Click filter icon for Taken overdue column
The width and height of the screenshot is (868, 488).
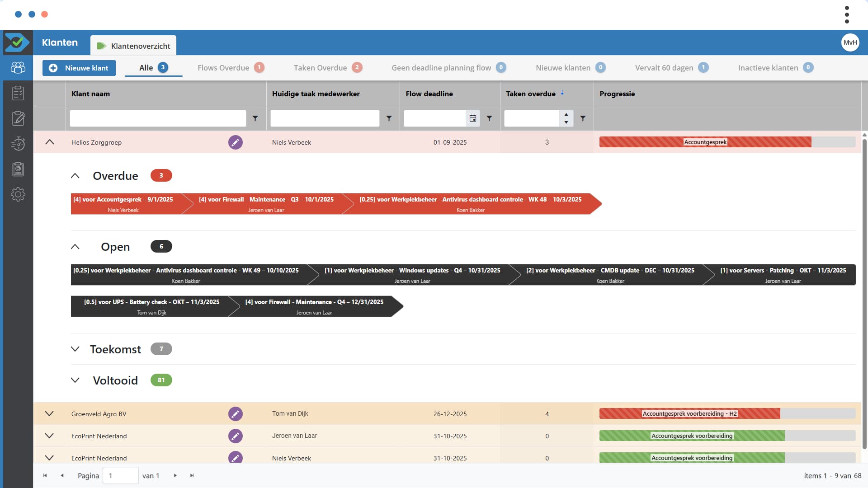click(583, 118)
